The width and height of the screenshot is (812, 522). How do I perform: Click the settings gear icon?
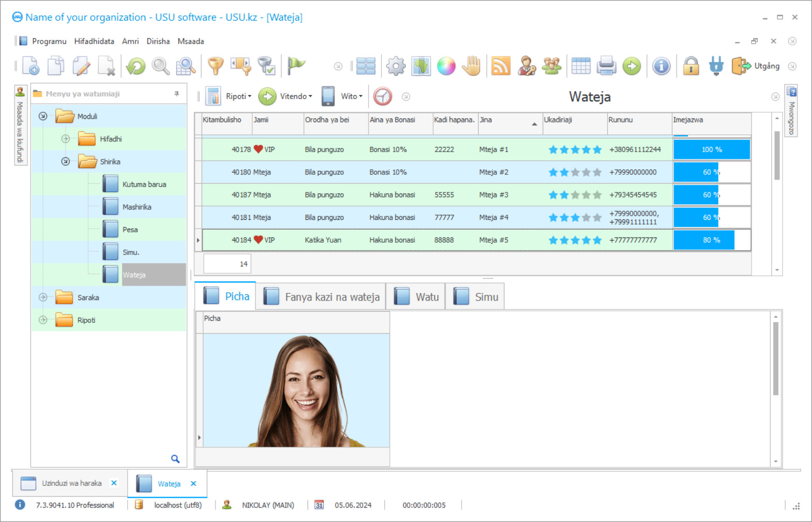pos(396,66)
